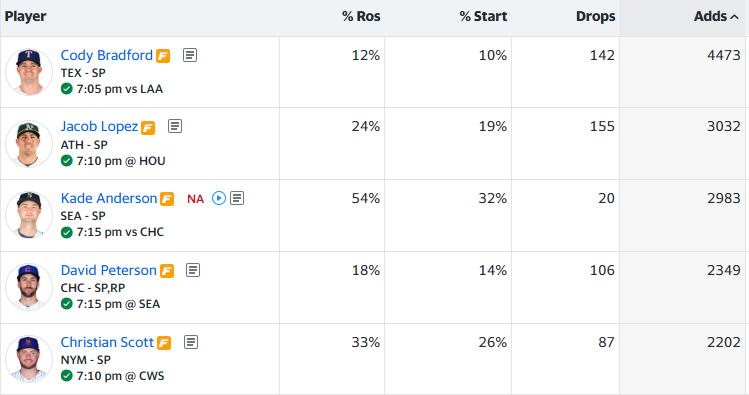Click green check status for Cody Bradford's game
This screenshot has height=395, width=749.
pyautogui.click(x=66, y=89)
